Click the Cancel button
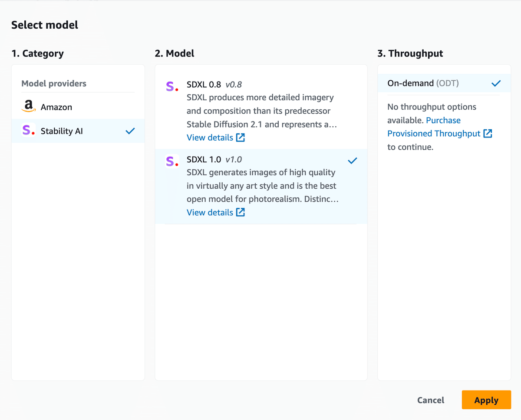 click(x=431, y=400)
